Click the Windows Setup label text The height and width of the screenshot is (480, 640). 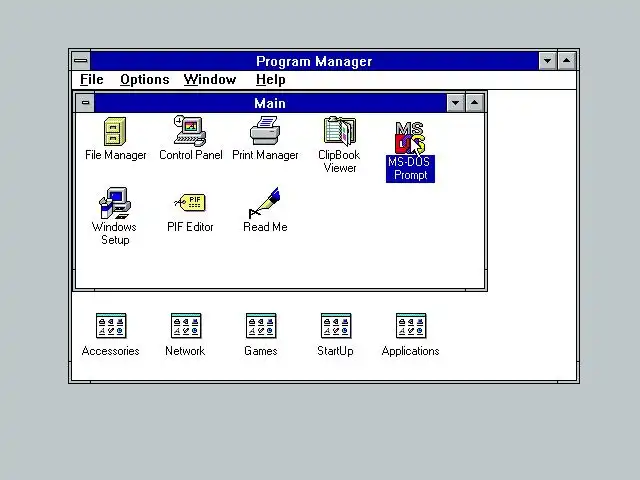point(114,233)
